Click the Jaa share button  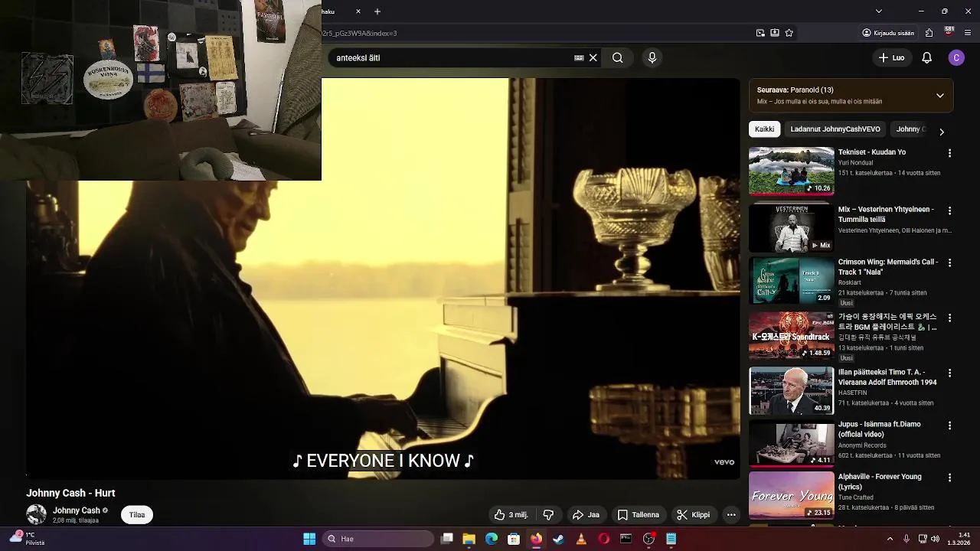(586, 515)
